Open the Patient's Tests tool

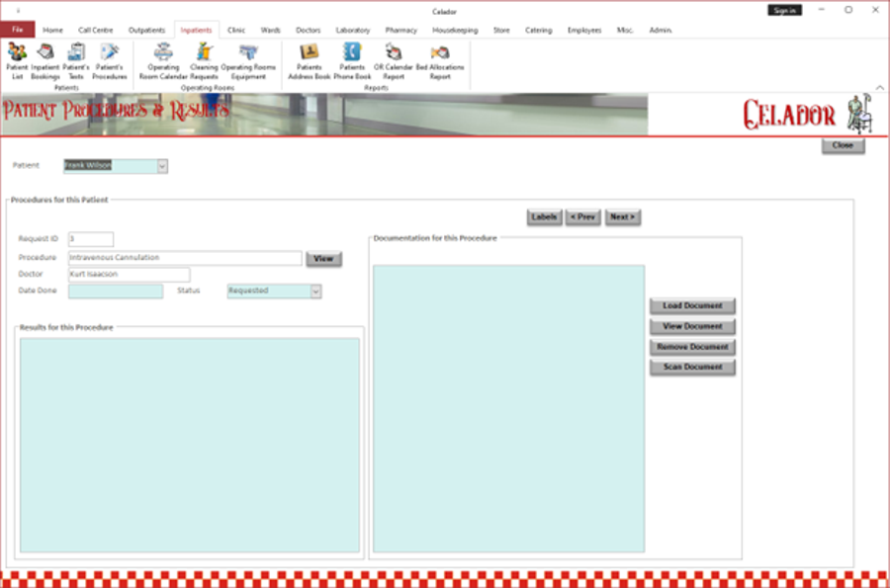(74, 61)
